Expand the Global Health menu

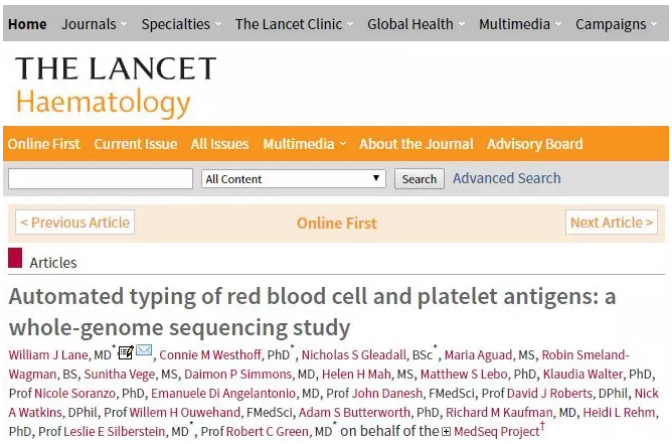[415, 24]
